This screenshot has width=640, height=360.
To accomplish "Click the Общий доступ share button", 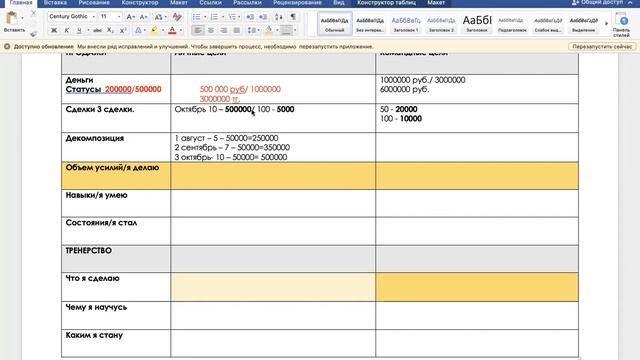I will click(598, 2).
